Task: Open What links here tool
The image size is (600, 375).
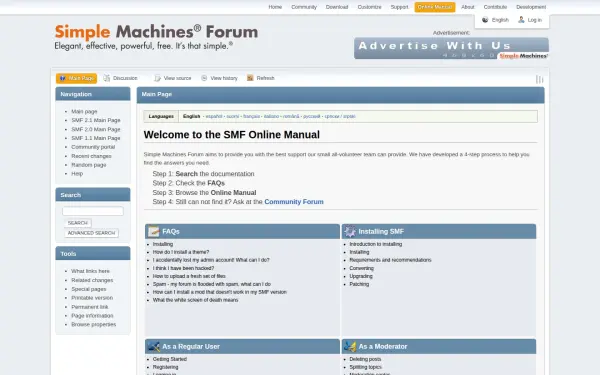Action: [90, 271]
